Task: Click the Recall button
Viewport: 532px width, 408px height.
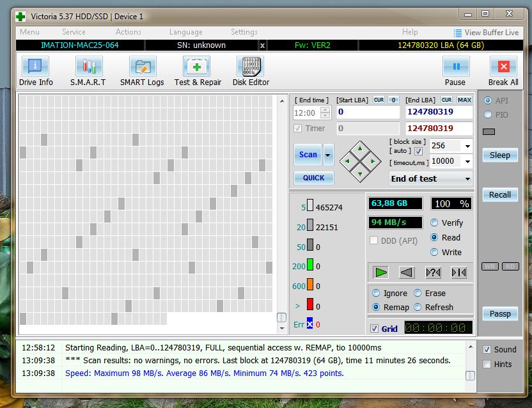Action: [x=500, y=195]
